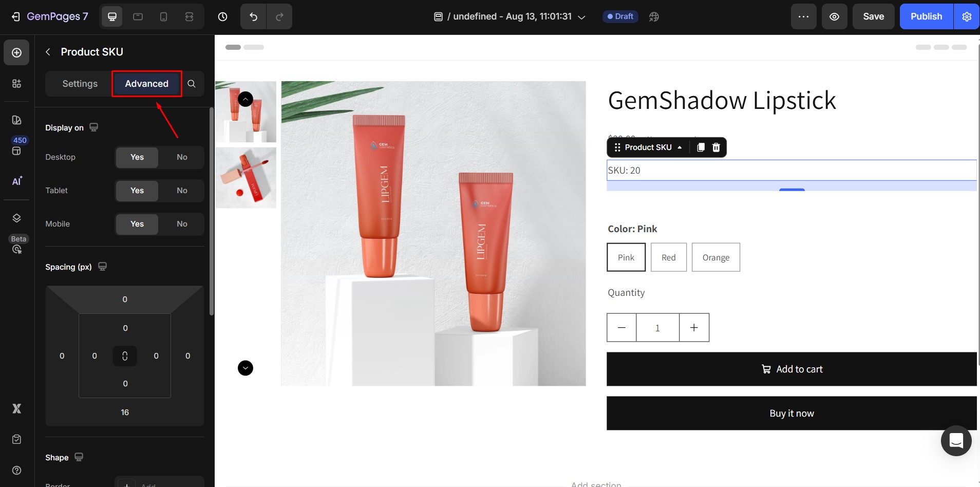Click the preview eye icon
The width and height of the screenshot is (980, 487).
point(834,16)
